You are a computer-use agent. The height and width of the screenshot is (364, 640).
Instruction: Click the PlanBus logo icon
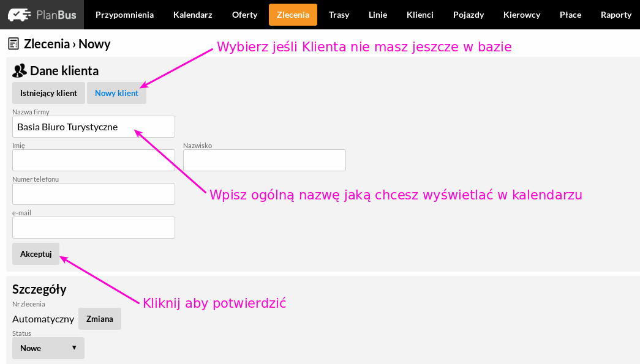click(x=19, y=15)
